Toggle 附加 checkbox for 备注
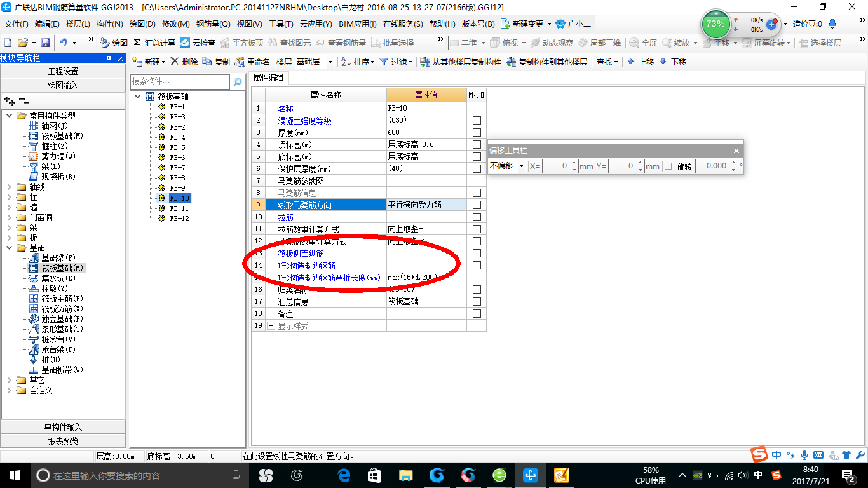Viewport: 868px width, 488px height. click(x=477, y=314)
